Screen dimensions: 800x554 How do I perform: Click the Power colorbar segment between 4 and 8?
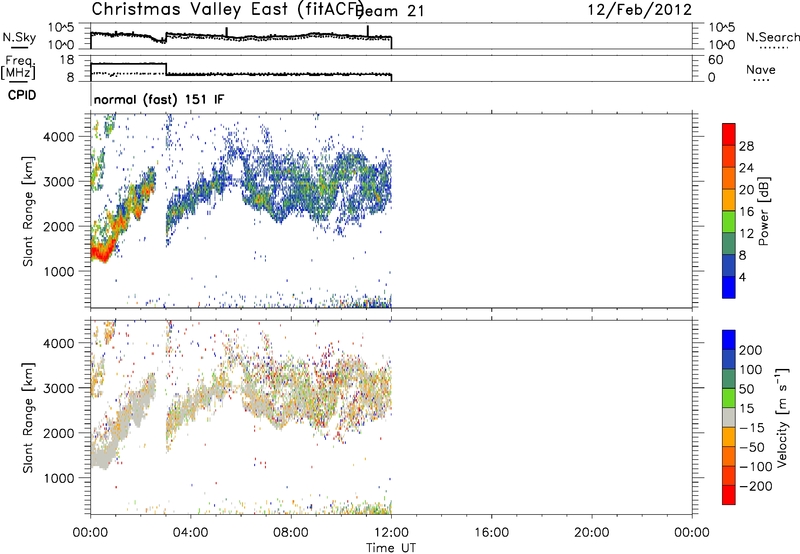729,265
